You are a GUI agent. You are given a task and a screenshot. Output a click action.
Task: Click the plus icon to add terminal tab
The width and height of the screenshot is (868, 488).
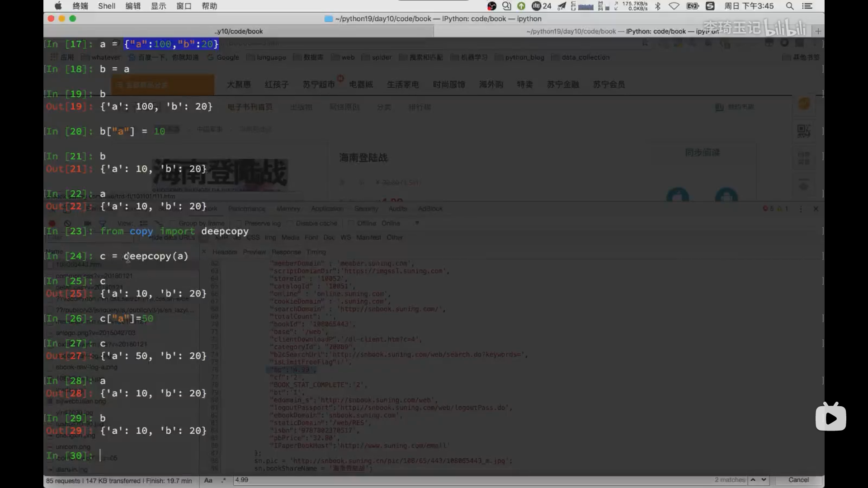(818, 31)
